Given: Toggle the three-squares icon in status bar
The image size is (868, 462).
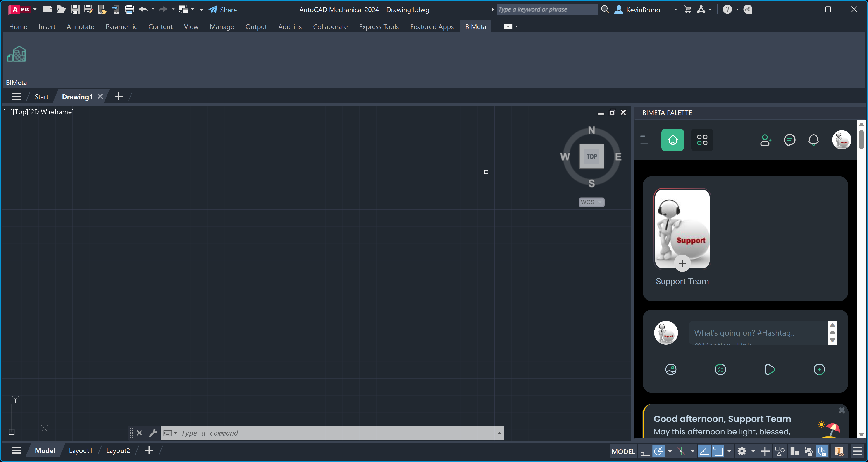Looking at the screenshot, I should [x=794, y=451].
